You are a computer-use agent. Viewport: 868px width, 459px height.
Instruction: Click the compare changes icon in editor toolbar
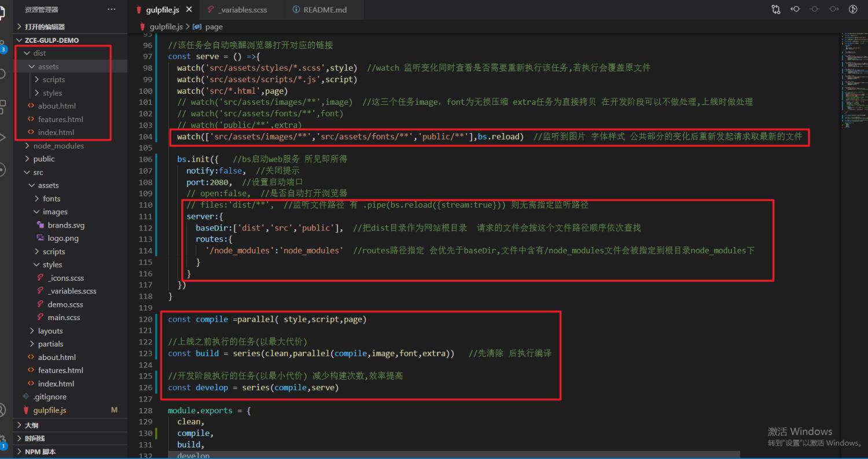pos(776,9)
